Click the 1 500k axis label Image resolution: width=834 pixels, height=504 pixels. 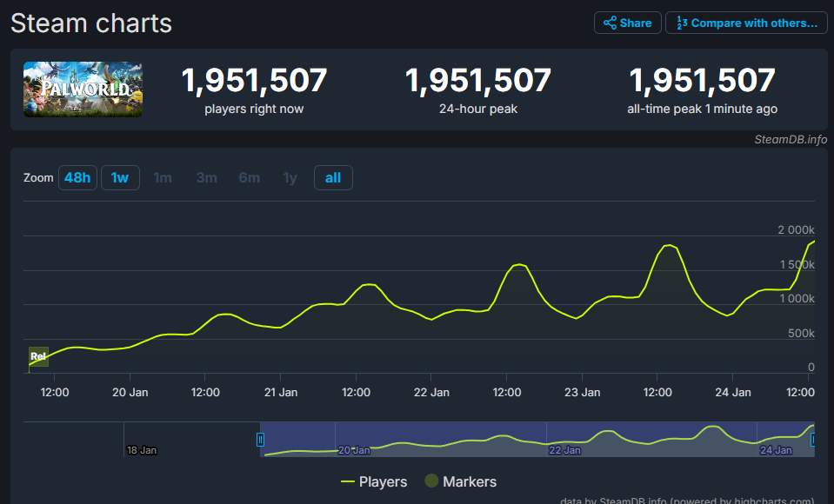pos(797,264)
